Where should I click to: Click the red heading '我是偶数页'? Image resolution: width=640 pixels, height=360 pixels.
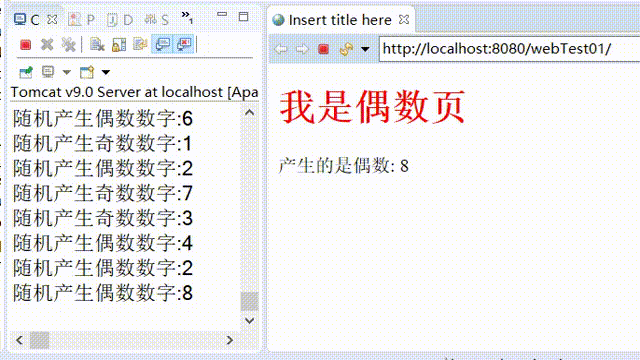(372, 107)
